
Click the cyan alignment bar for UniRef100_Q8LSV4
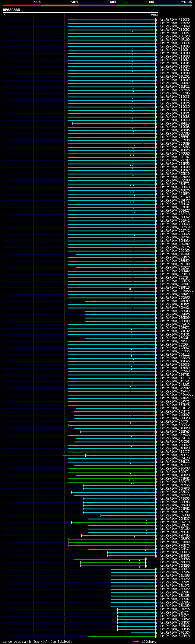[x=134, y=572]
